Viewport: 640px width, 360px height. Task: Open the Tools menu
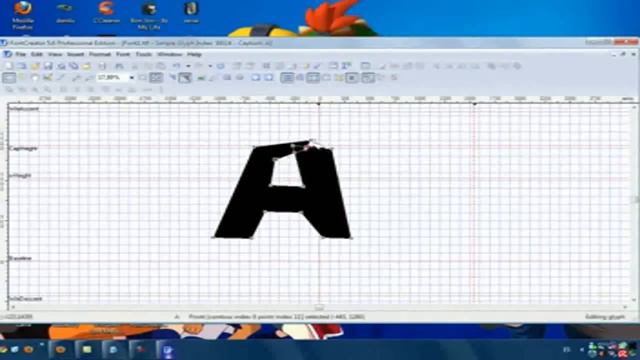[143, 54]
